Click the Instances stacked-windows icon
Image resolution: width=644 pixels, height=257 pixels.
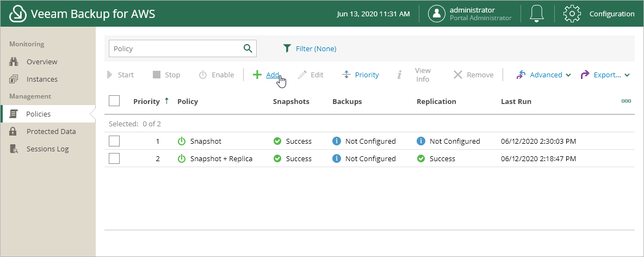click(x=13, y=79)
